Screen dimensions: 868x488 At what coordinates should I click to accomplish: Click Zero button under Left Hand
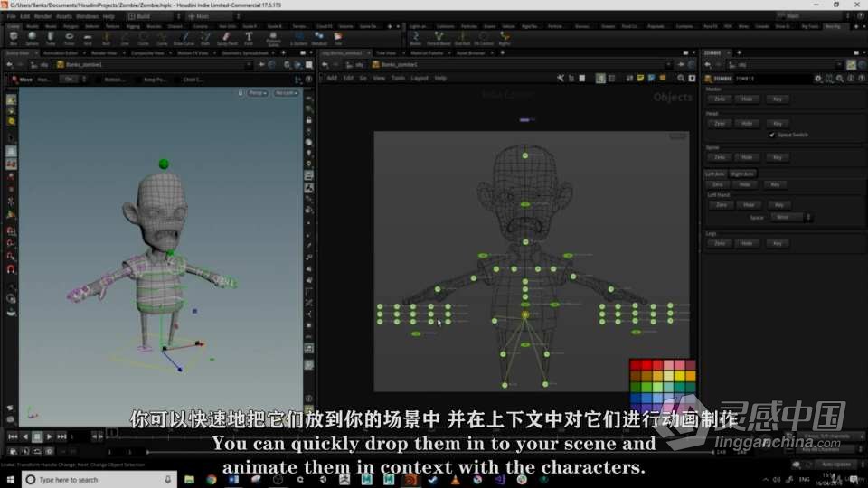(x=721, y=205)
